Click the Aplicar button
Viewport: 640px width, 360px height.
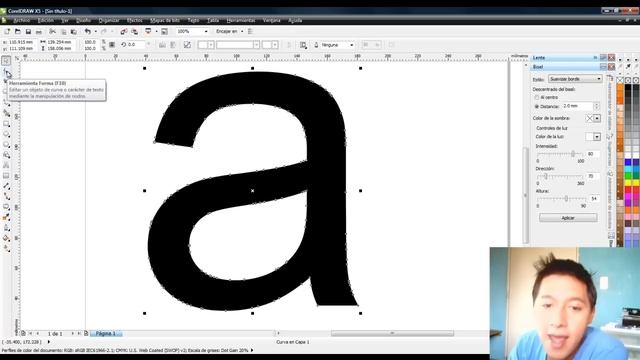pyautogui.click(x=568, y=218)
